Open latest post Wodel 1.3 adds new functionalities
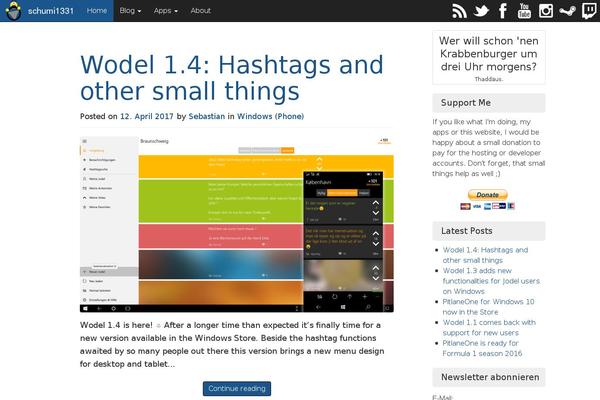Screen dimensions: 600x400 coord(491,281)
